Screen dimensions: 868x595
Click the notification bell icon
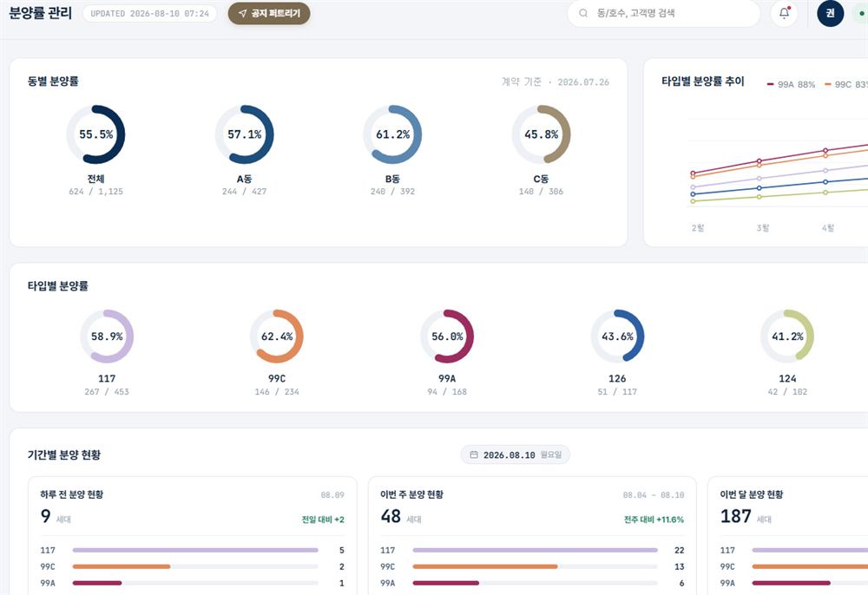(784, 13)
